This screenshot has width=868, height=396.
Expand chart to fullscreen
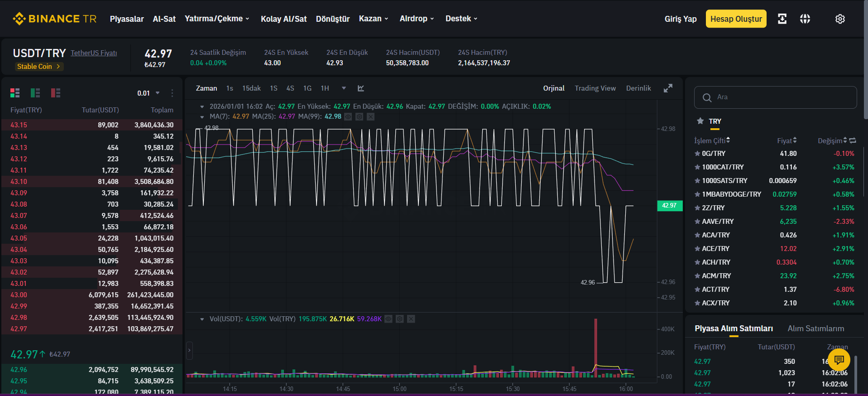[x=668, y=88]
